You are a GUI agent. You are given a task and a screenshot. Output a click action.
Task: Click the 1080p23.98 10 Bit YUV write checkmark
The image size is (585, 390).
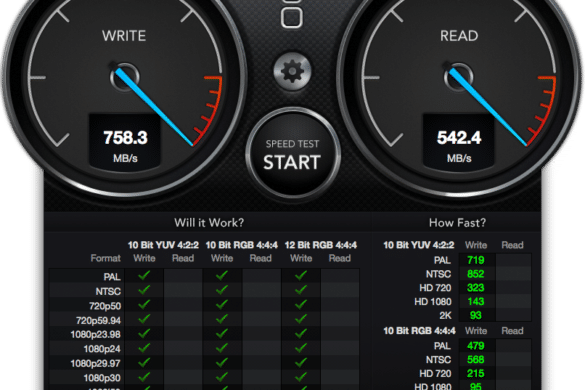pos(144,333)
